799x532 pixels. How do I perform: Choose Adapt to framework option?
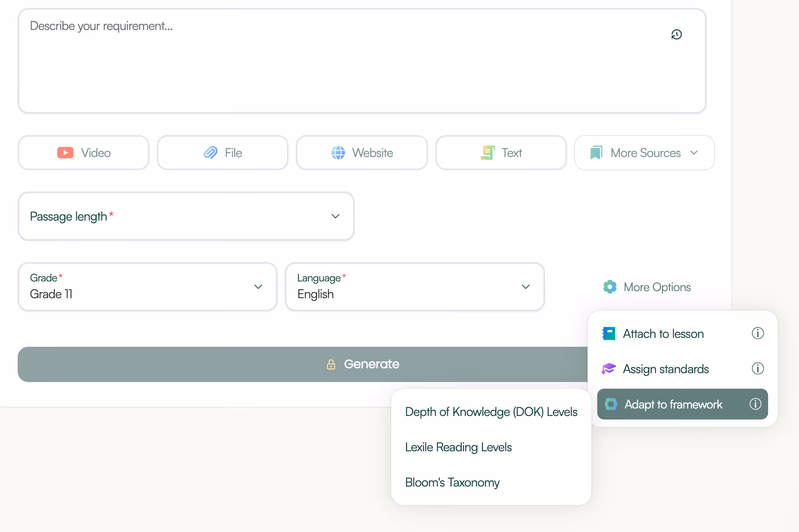point(682,404)
